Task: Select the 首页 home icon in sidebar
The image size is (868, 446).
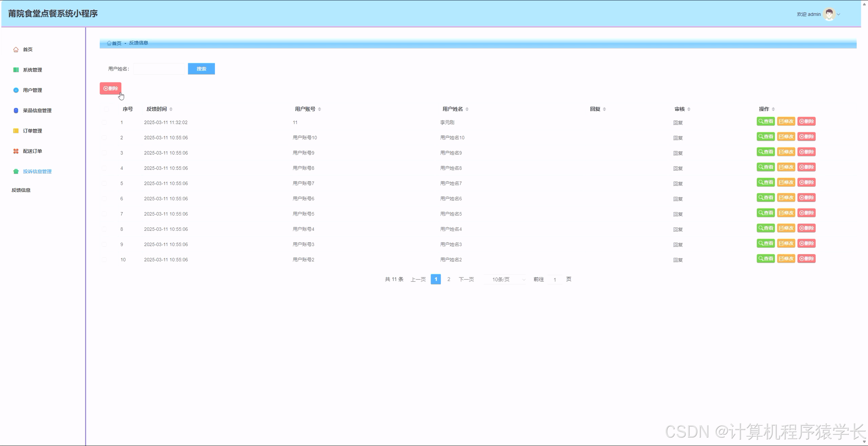Action: point(16,49)
